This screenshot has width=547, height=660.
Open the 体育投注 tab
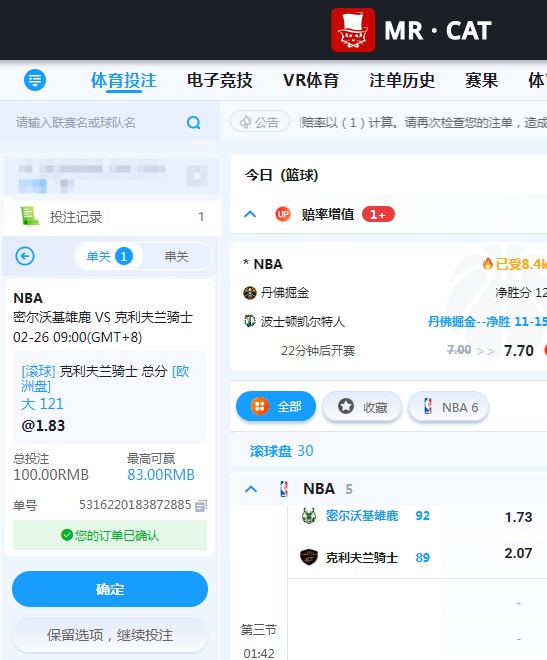(124, 80)
